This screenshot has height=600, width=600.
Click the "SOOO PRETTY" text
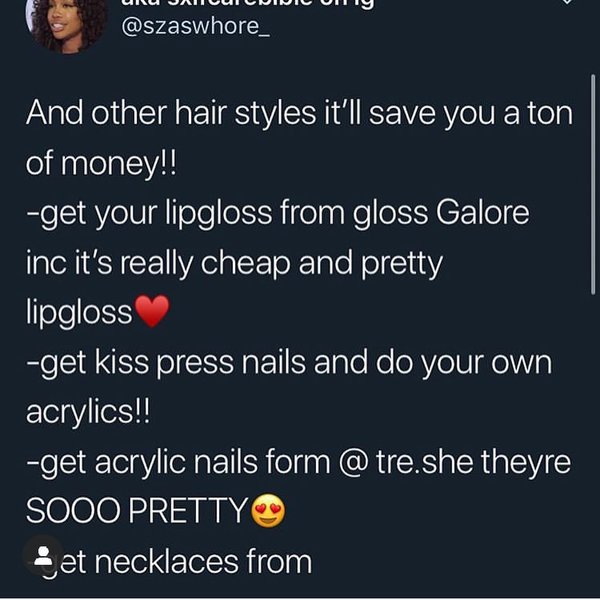point(137,511)
